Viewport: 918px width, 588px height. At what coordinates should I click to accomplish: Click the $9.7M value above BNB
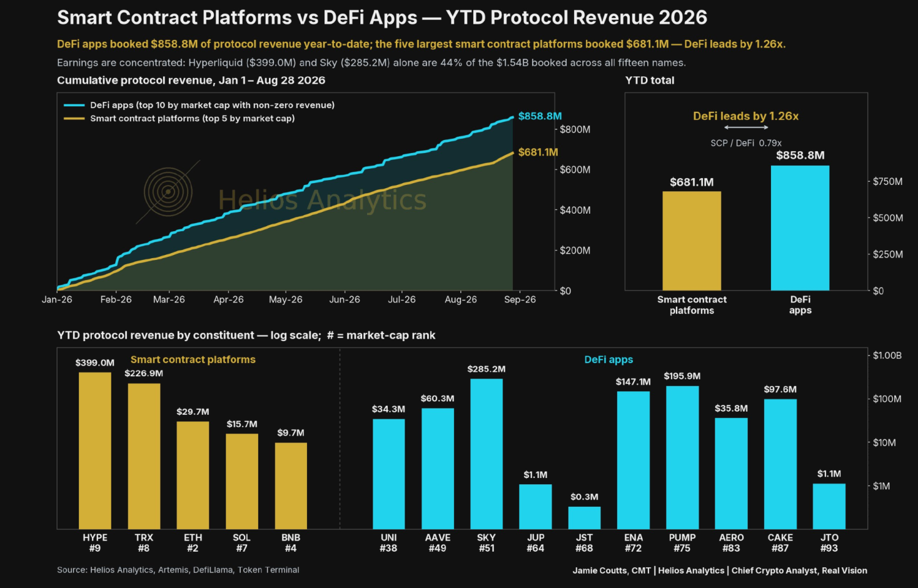coord(291,432)
